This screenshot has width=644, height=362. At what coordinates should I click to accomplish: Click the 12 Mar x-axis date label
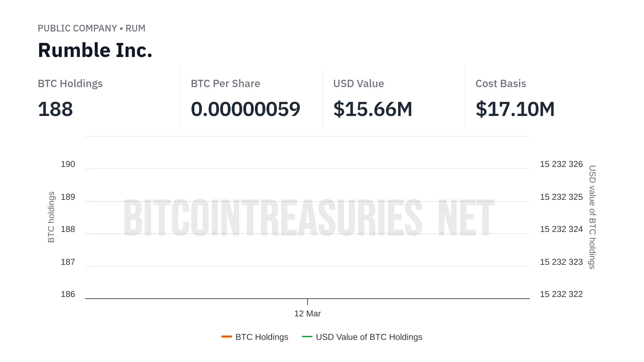[307, 314]
